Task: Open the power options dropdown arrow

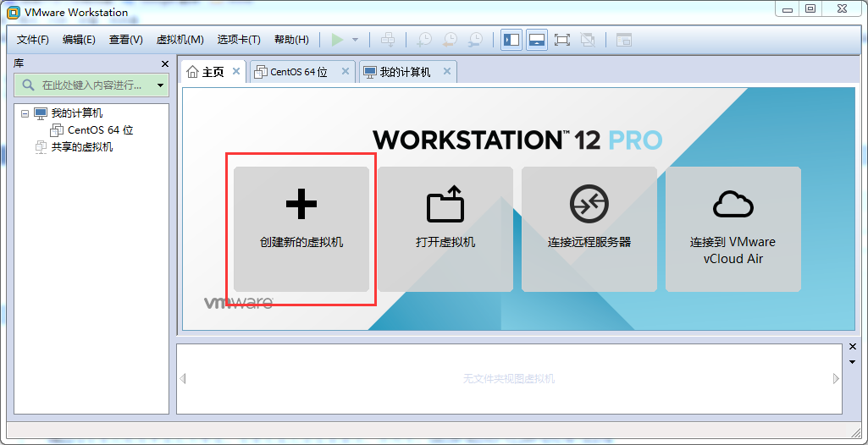Action: [x=356, y=40]
